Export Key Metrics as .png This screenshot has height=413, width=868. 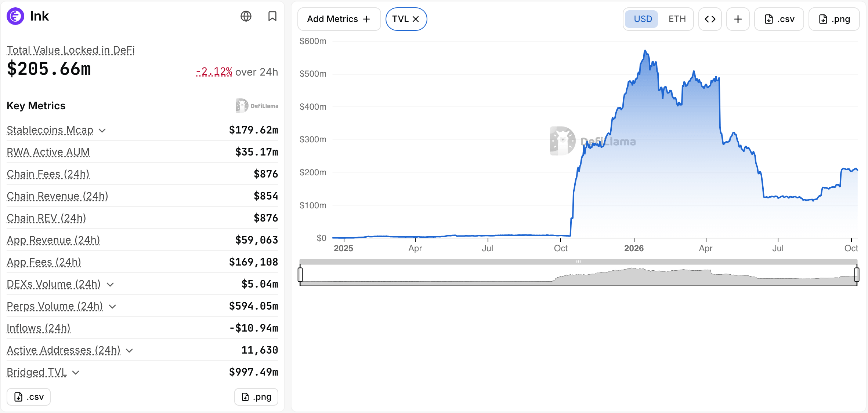tap(256, 397)
